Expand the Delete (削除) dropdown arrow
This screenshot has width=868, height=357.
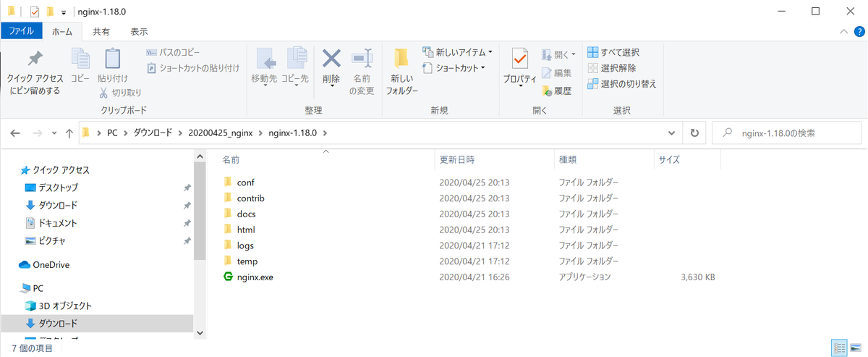331,86
